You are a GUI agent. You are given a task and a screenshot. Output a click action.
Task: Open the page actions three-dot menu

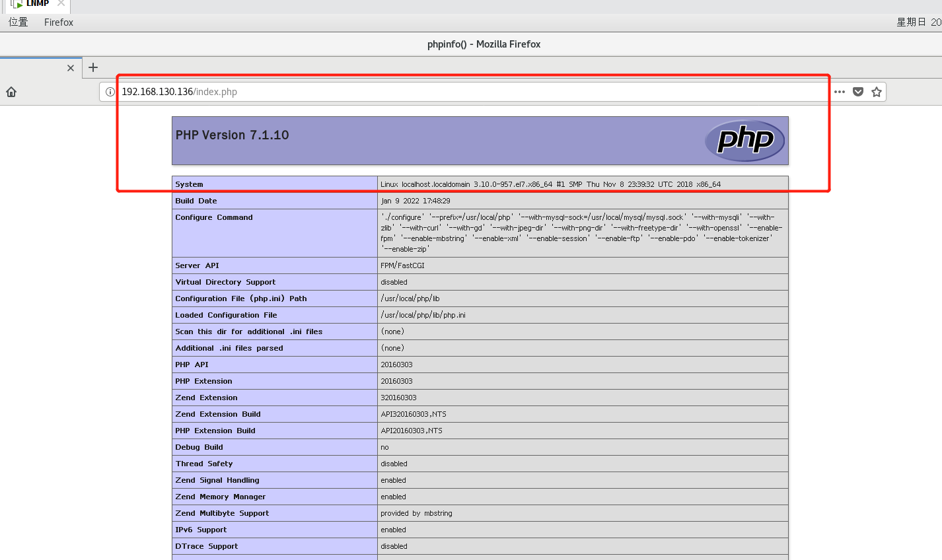coord(840,92)
